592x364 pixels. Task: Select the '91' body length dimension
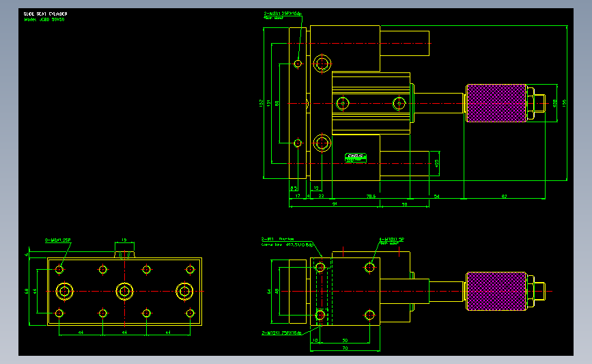(335, 204)
